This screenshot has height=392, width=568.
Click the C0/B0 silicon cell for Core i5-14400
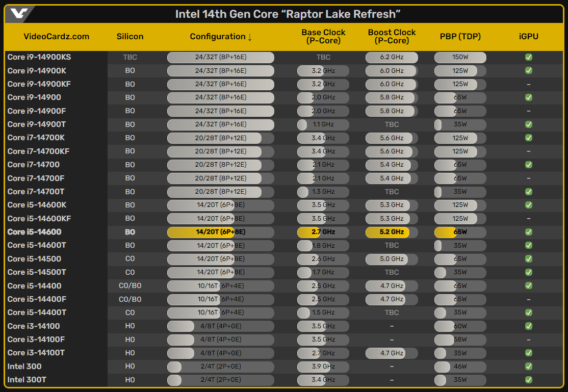click(x=130, y=285)
